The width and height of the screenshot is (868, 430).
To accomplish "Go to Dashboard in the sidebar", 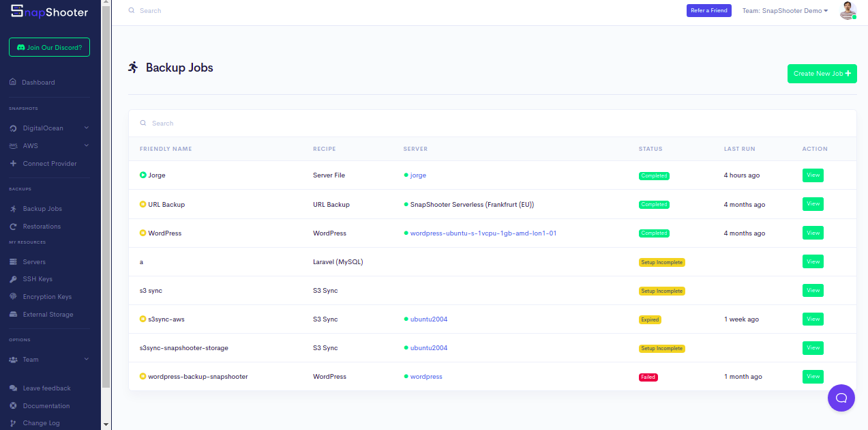I will [38, 83].
